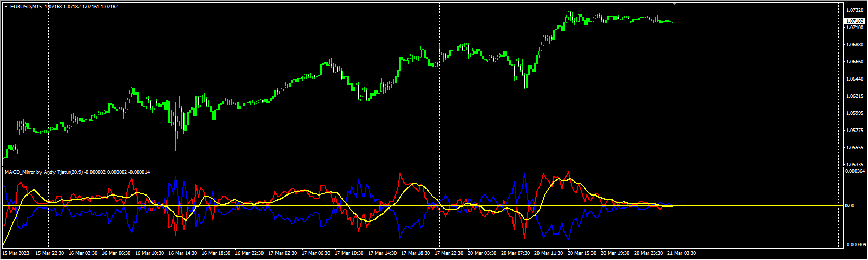
Task: Click the 1.05995 price scale value
Action: tap(854, 113)
